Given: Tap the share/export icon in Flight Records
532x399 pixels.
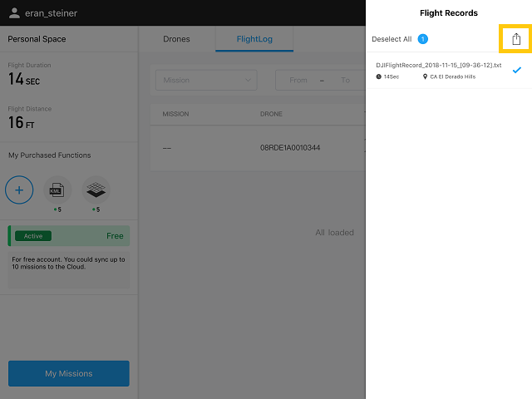Looking at the screenshot, I should [x=516, y=39].
